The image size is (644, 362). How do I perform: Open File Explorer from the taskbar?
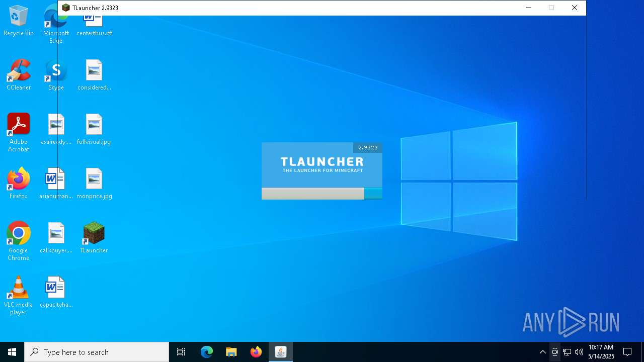click(231, 352)
